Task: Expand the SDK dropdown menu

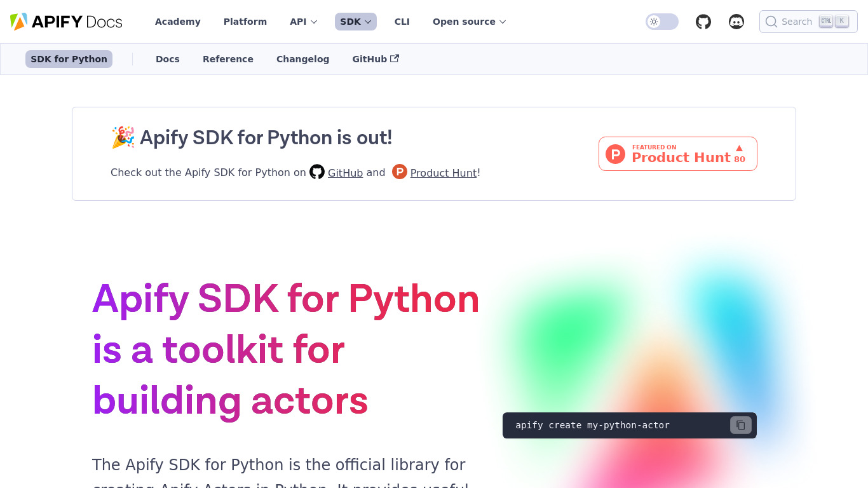Action: coord(356,22)
